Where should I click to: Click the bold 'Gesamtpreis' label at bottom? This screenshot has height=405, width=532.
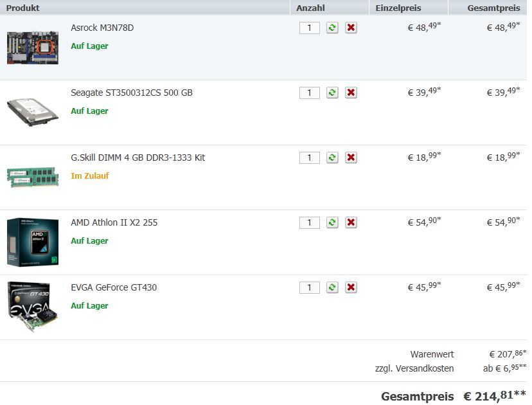click(x=418, y=396)
